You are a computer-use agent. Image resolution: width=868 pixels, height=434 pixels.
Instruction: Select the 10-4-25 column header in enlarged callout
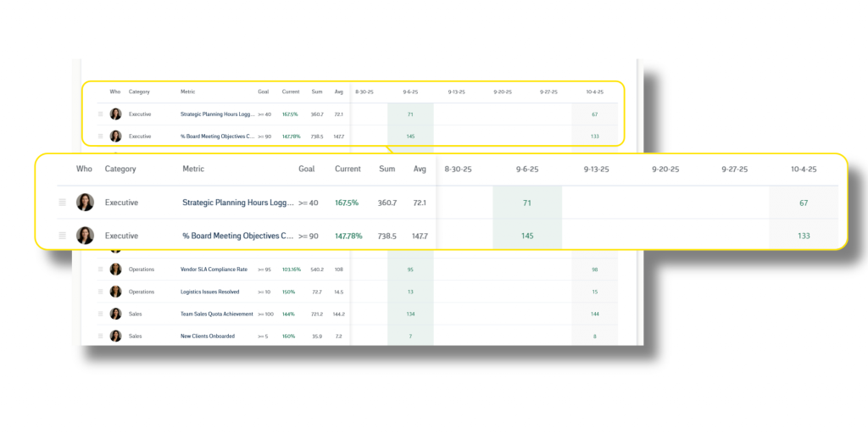803,170
